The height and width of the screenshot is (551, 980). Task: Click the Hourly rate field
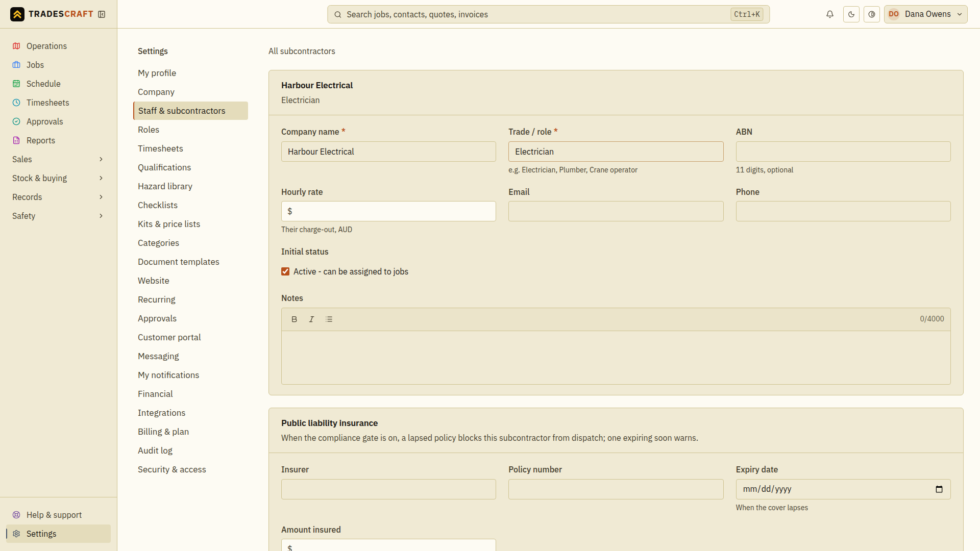click(x=388, y=211)
